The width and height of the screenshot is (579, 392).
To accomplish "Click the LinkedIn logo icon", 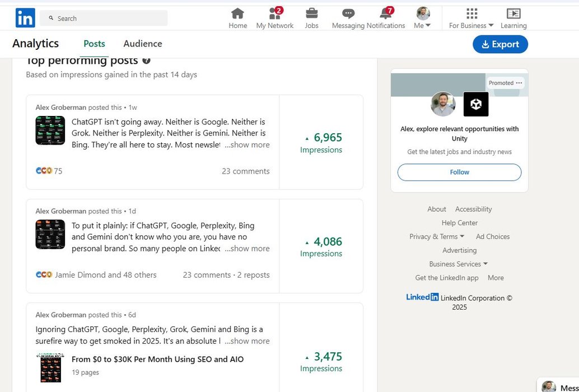I will pyautogui.click(x=25, y=18).
